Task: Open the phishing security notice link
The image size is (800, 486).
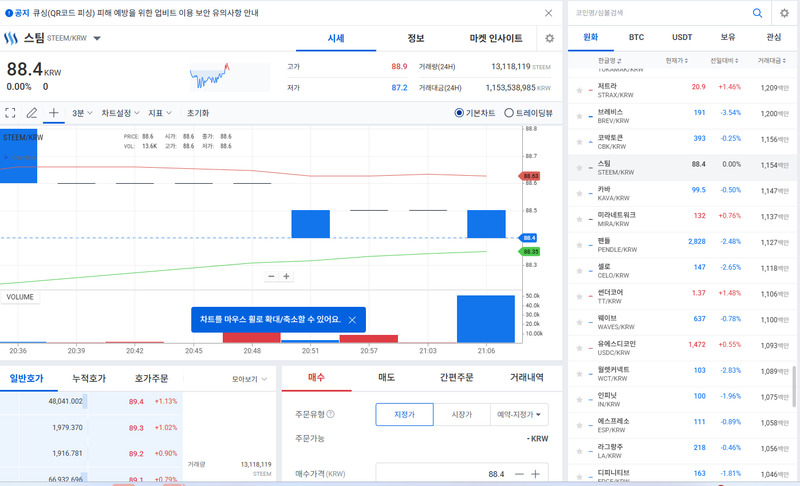Action: 145,13
